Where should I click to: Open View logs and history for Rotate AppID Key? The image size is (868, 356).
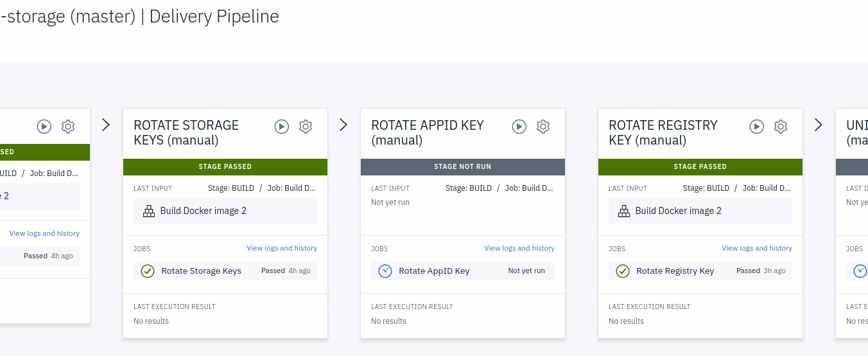[x=519, y=248]
